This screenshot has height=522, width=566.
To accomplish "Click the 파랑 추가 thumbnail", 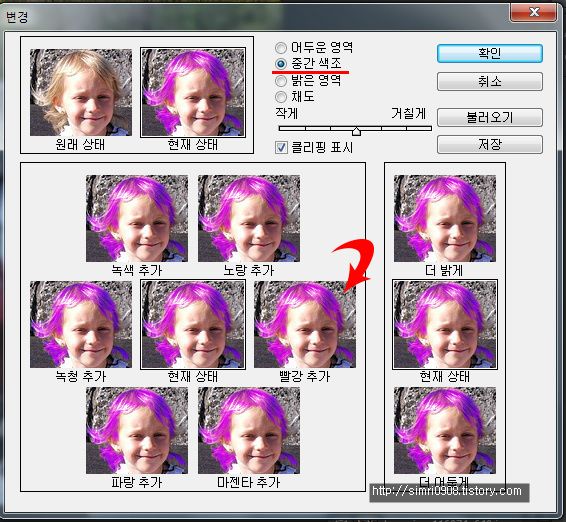I will (137, 431).
